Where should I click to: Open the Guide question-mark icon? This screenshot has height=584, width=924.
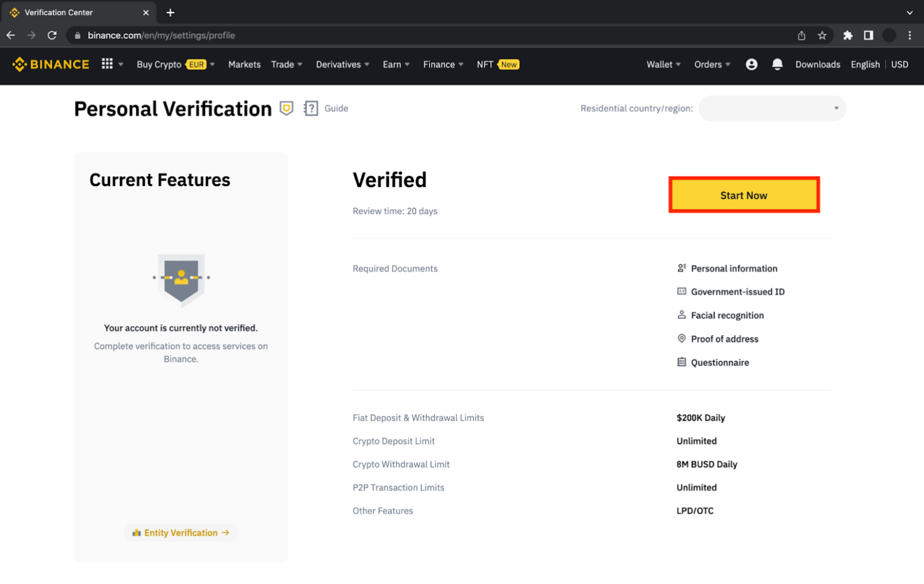click(311, 108)
